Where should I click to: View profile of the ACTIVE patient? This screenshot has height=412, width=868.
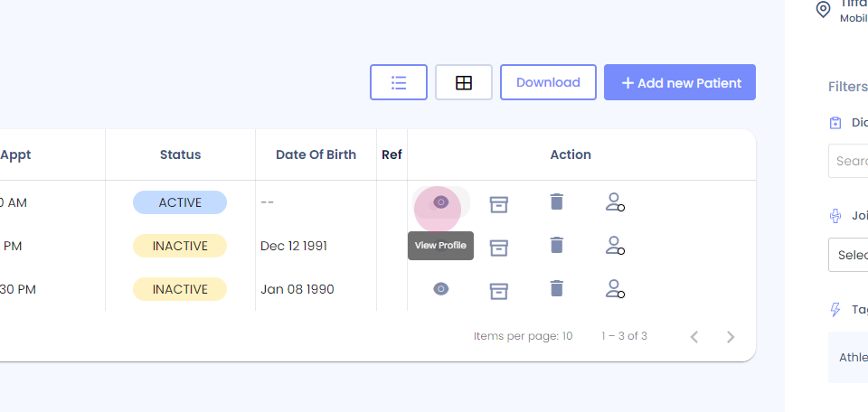pos(440,202)
